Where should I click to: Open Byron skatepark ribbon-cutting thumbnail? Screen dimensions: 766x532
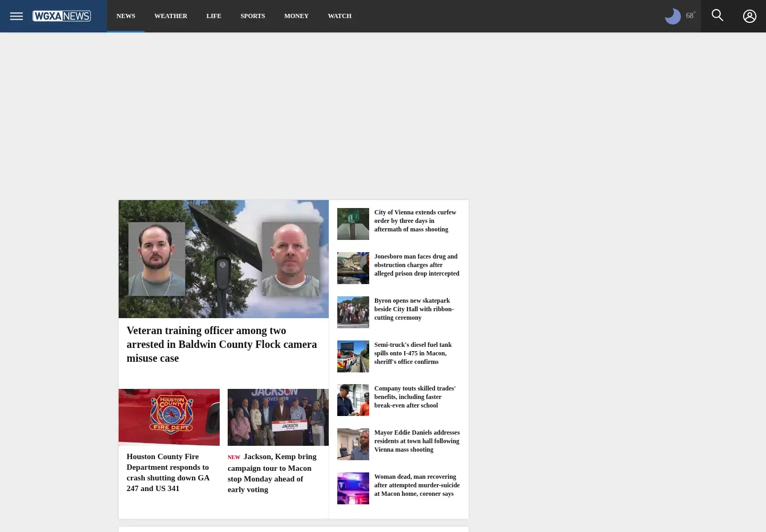(353, 312)
